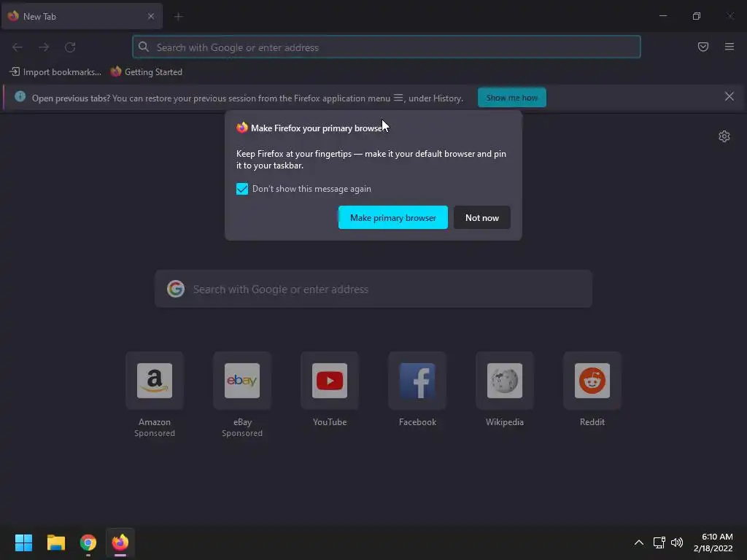Image resolution: width=747 pixels, height=560 pixels.
Task: Go back one page
Action: 18,47
